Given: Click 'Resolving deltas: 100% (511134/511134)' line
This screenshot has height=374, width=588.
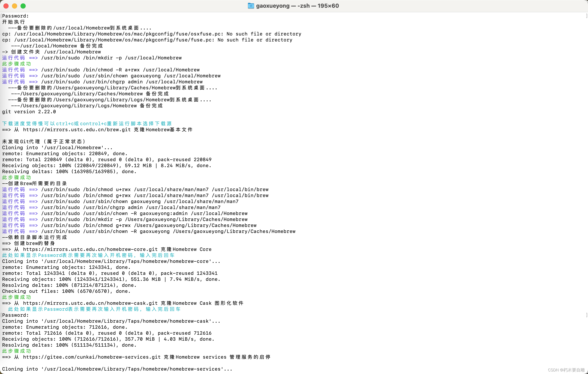Looking at the screenshot, I should (69, 345).
